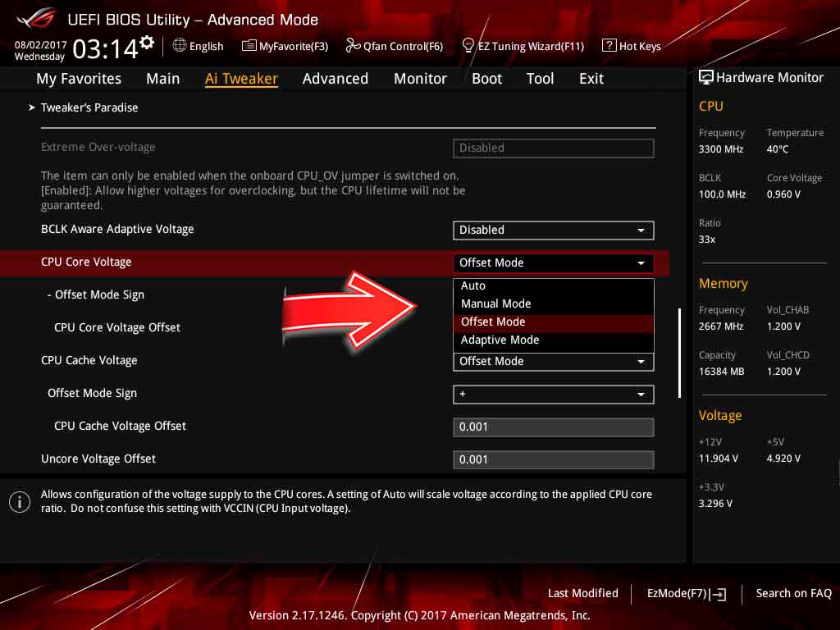The height and width of the screenshot is (630, 840).
Task: Open the BCLK Aware Adaptive Voltage dropdown
Action: coord(554,231)
